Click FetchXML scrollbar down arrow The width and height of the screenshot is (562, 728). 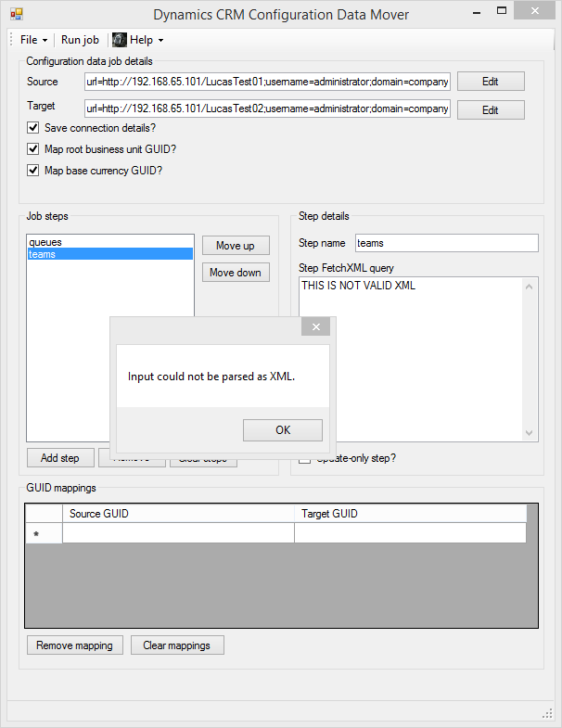pos(529,433)
